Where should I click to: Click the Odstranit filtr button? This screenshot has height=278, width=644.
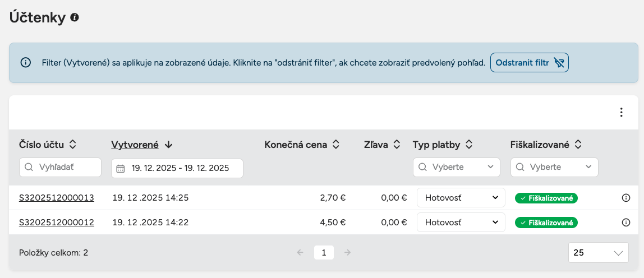click(x=529, y=62)
